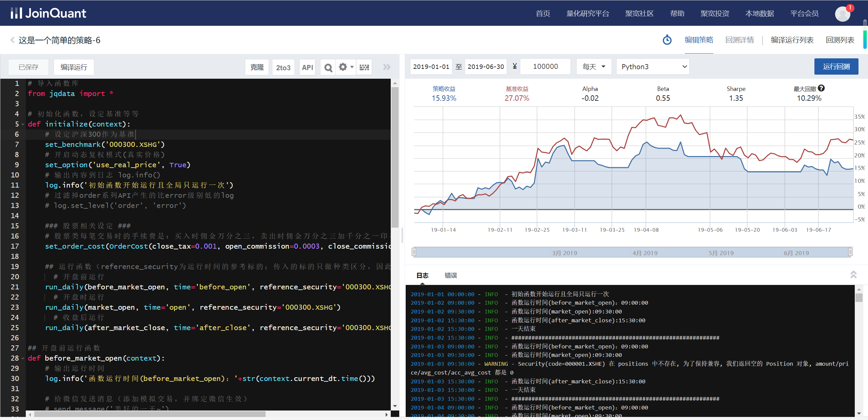Collapse the before_market_open function at line 28
The width and height of the screenshot is (868, 420).
(x=23, y=358)
